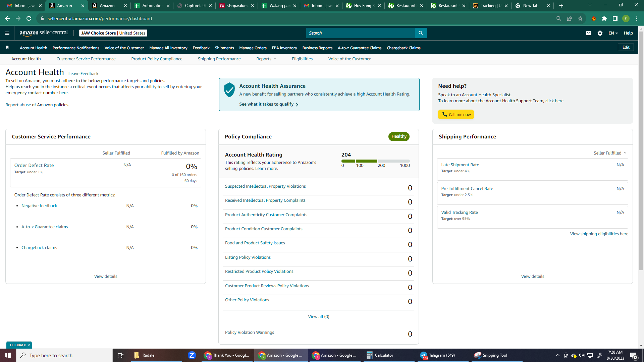The image size is (644, 362).
Task: Open Business Reports menu item
Action: point(317,48)
